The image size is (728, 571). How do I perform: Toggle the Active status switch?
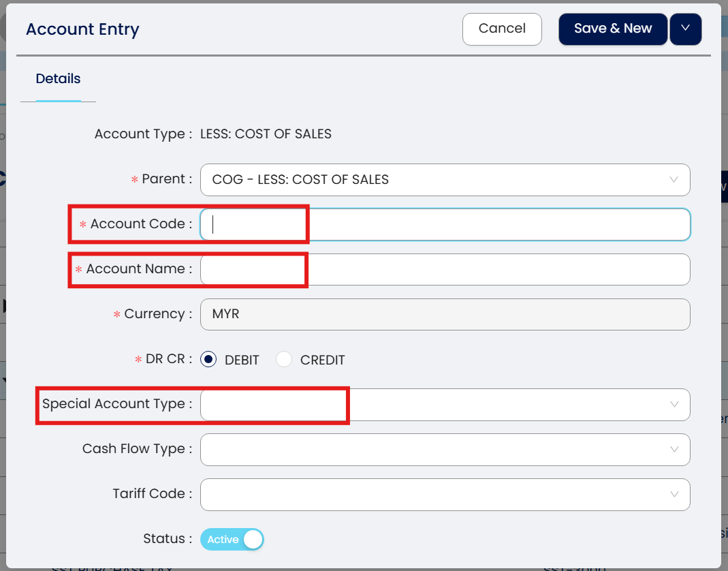(x=232, y=540)
